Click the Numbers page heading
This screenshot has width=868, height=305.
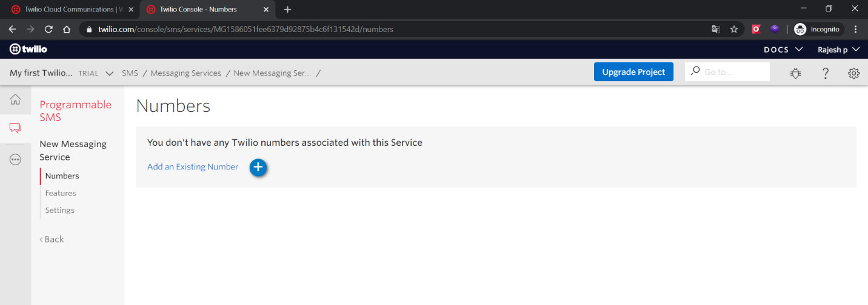point(173,106)
